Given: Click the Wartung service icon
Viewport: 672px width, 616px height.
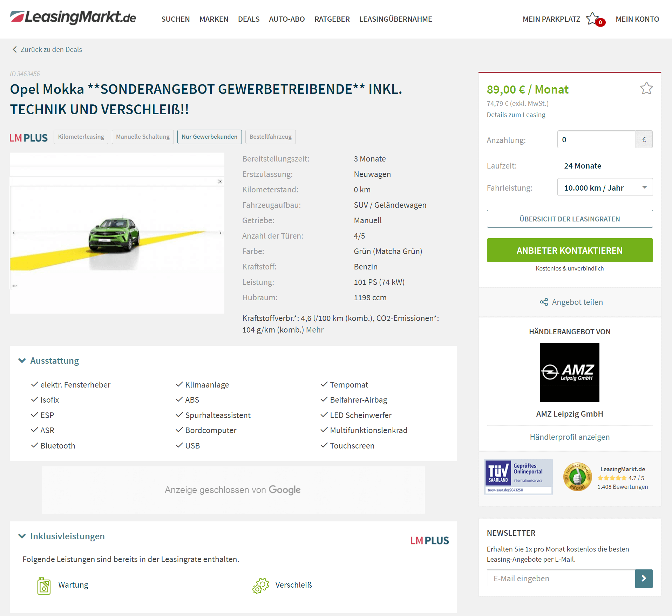Looking at the screenshot, I should click(x=44, y=586).
